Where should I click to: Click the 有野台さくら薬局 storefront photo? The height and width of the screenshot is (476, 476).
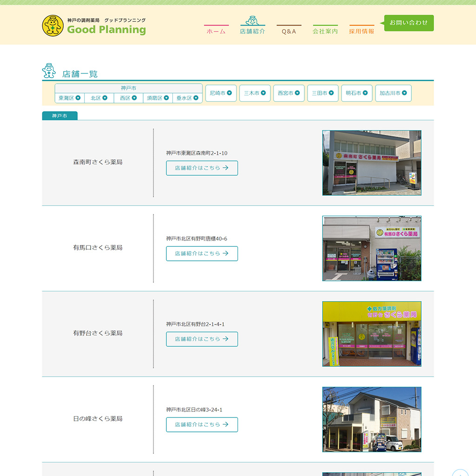(372, 334)
